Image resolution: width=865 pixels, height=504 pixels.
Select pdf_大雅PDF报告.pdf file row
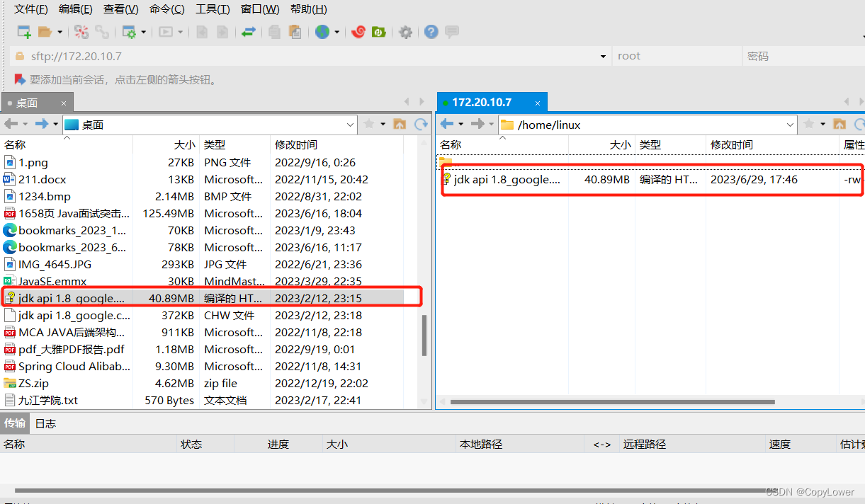pyautogui.click(x=203, y=349)
